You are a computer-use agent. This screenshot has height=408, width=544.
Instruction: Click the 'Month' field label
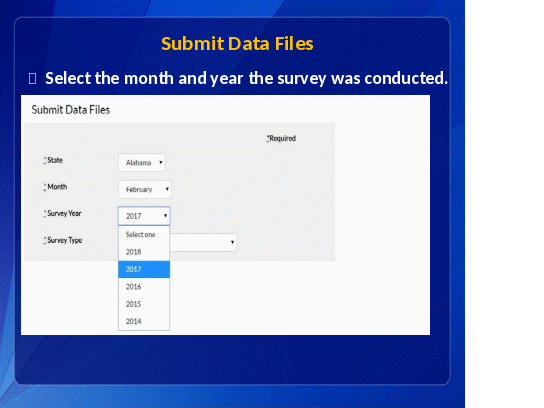[55, 187]
